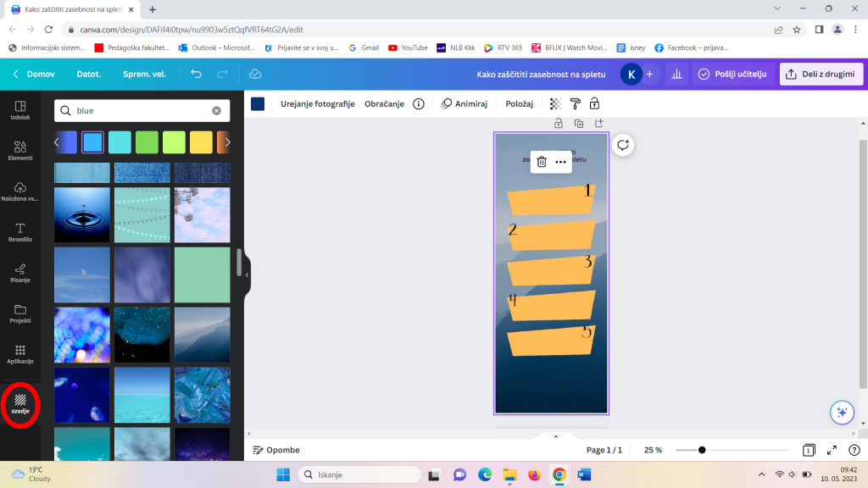Click the design title Kako zaščititi zasebnost
This screenshot has height=488, width=868.
point(541,75)
